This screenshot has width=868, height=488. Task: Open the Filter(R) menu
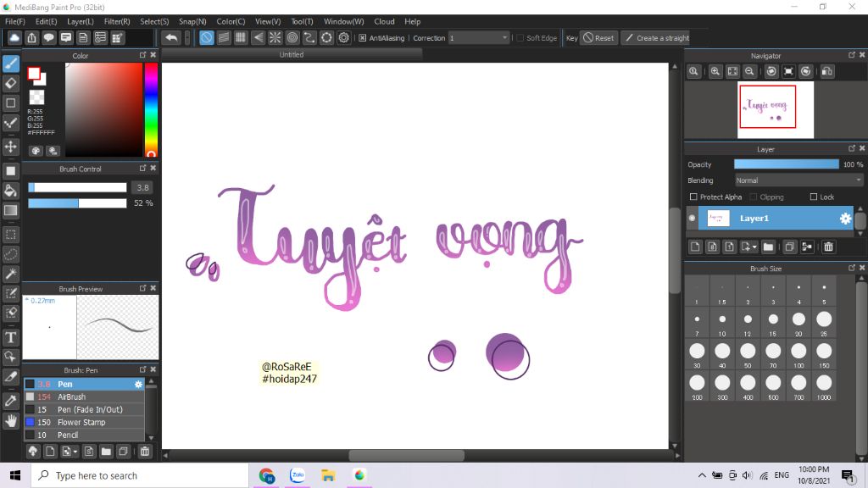click(x=117, y=21)
